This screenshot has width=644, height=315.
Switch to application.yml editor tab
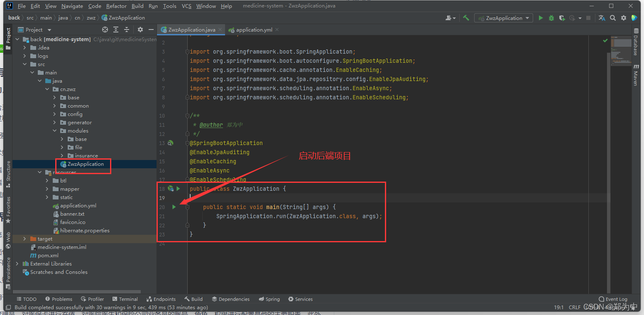[x=253, y=30]
